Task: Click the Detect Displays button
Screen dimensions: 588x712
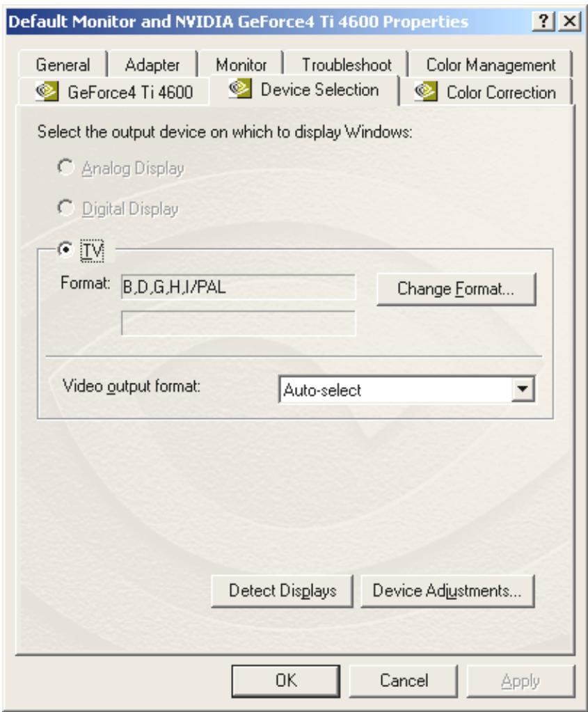Action: point(282,591)
